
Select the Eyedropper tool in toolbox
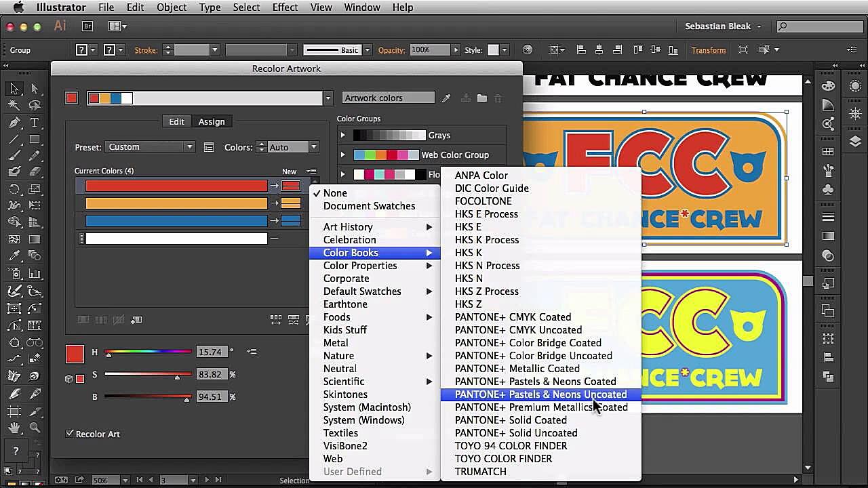[x=14, y=256]
